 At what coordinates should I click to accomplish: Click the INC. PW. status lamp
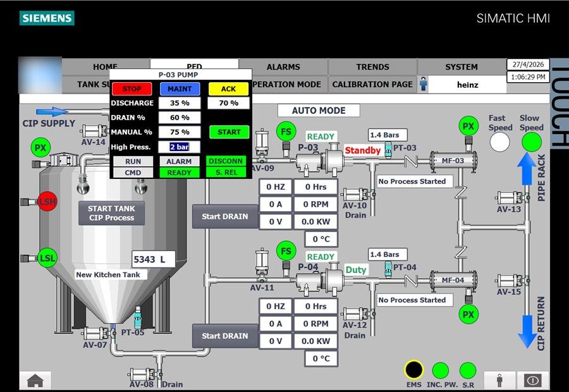(441, 371)
